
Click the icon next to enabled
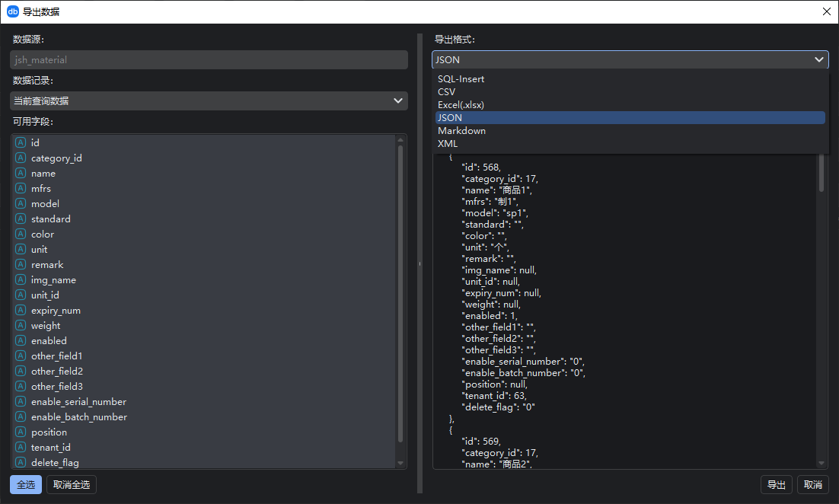point(21,340)
